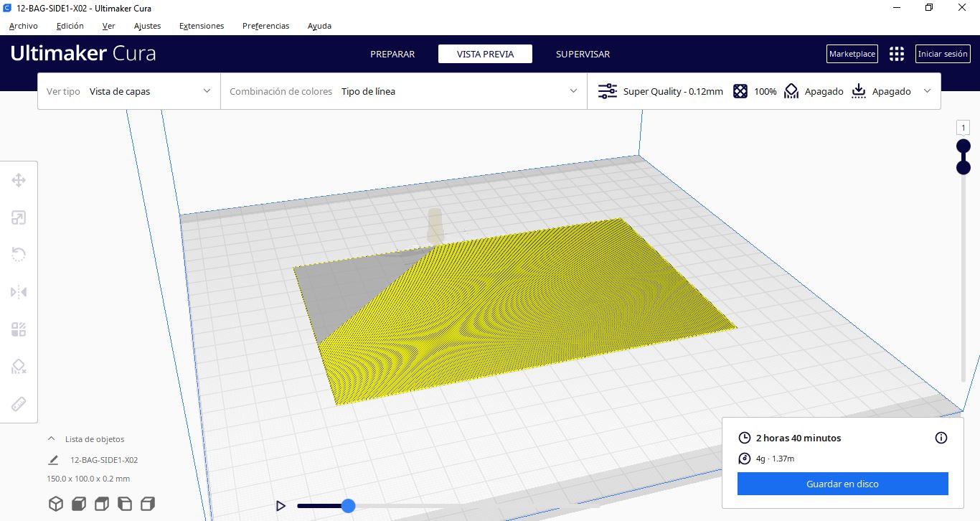Switch to top view cube icon

pyautogui.click(x=102, y=504)
